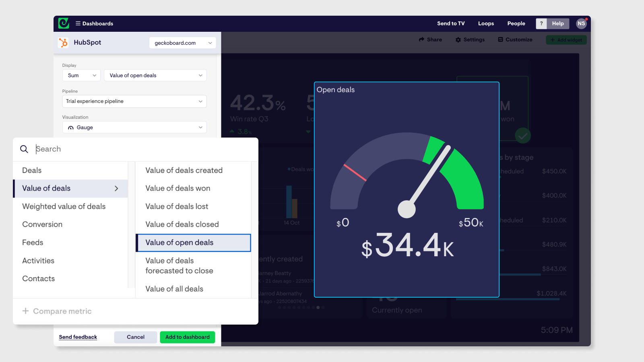Open the Send feedback link
The width and height of the screenshot is (644, 362).
coord(78,337)
